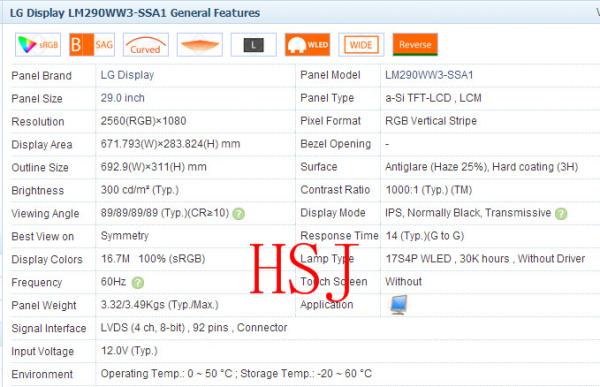Click the Pixel Format label

point(331,121)
